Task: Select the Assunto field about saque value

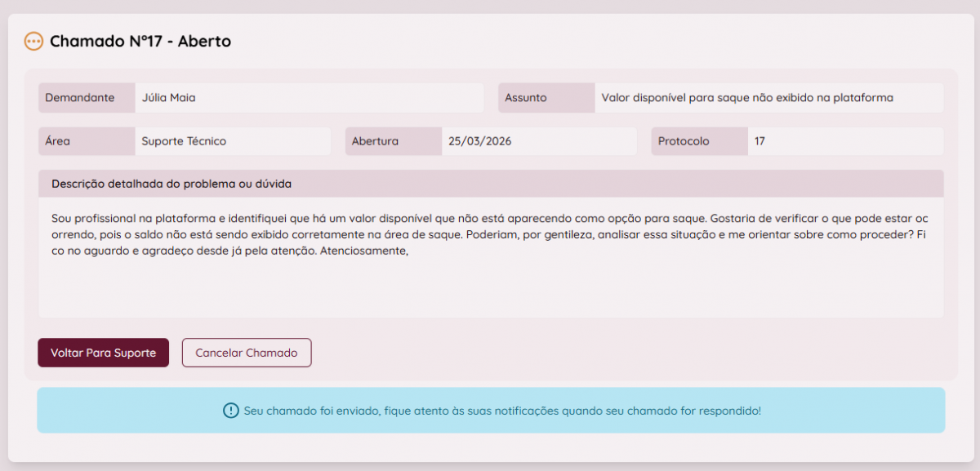Action: (x=768, y=98)
